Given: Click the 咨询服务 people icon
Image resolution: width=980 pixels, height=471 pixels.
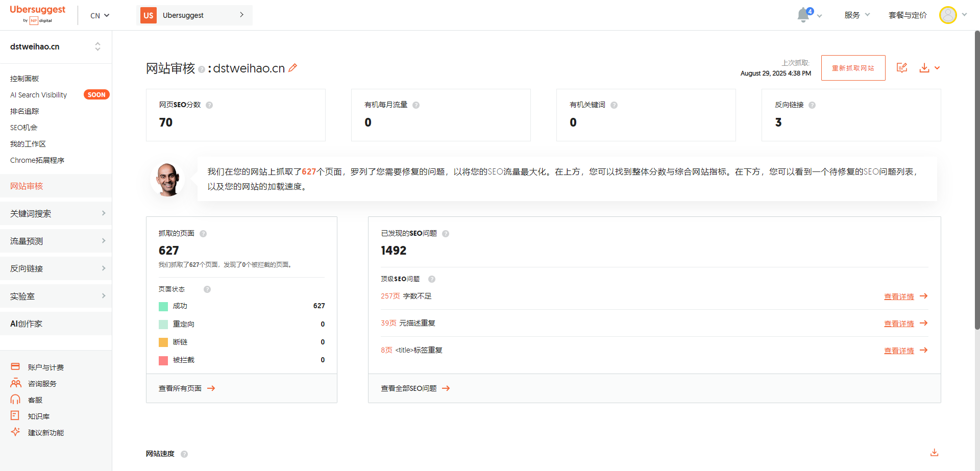Looking at the screenshot, I should (x=16, y=383).
